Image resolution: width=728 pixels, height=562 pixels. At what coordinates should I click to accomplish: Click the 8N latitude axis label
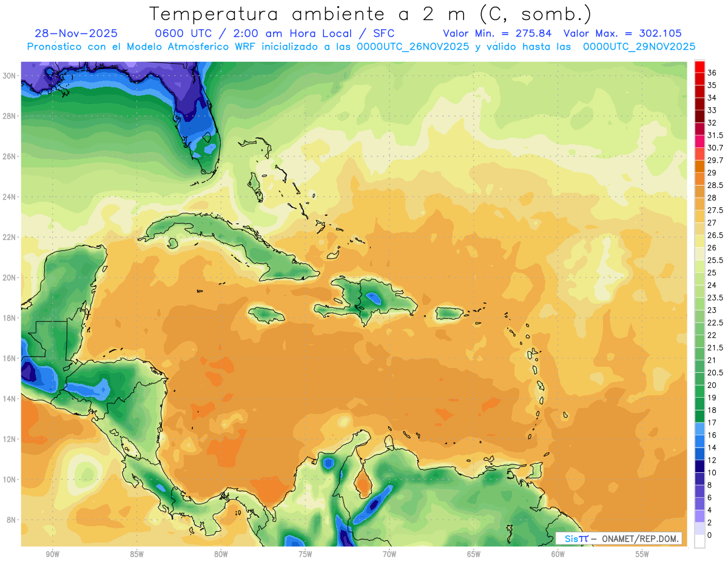[x=12, y=520]
